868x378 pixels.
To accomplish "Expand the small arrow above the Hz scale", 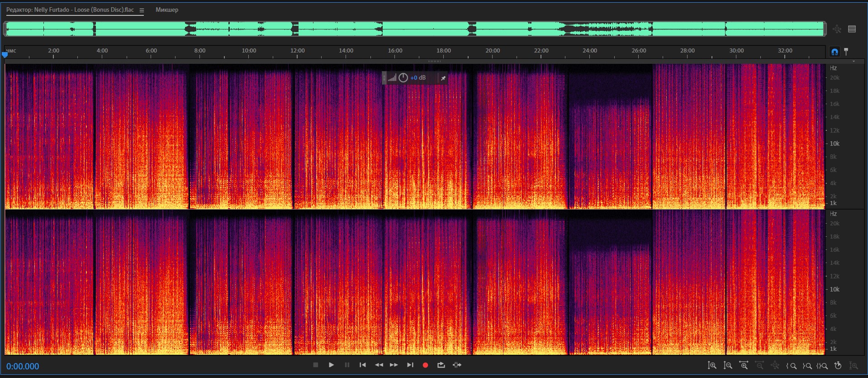I will (x=854, y=61).
